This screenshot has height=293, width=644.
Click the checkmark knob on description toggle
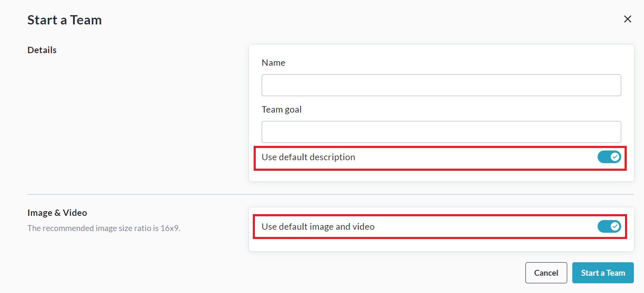(615, 157)
